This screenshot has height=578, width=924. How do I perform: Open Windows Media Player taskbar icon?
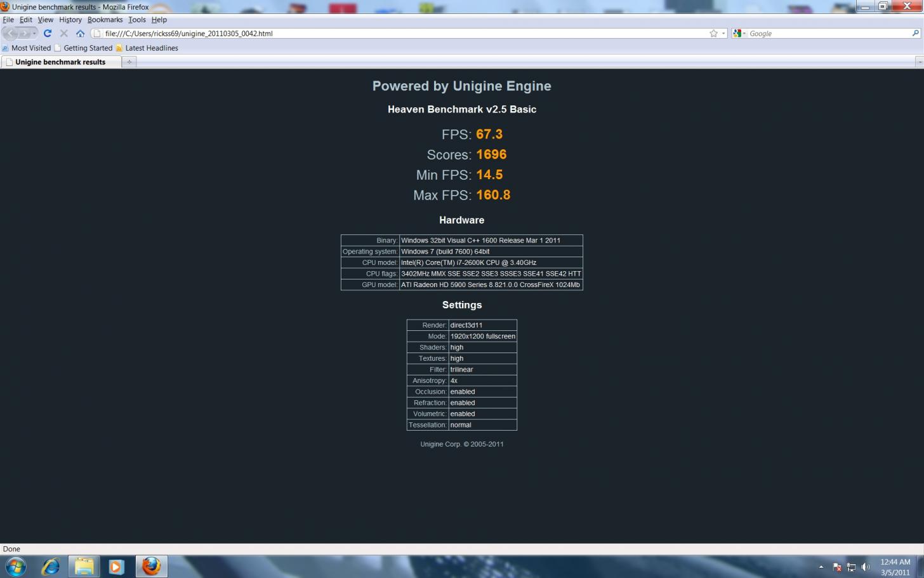pos(116,566)
